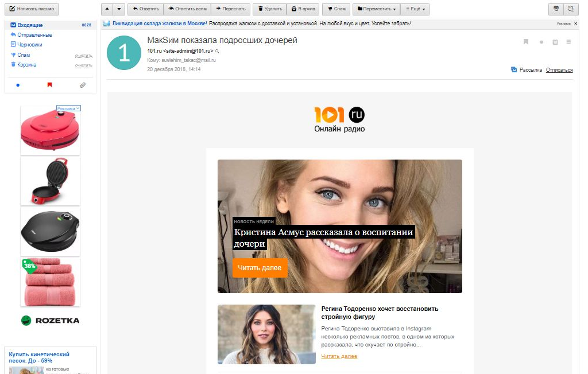
Task: Unsubscribe via the Отписаться link
Action: coord(559,69)
